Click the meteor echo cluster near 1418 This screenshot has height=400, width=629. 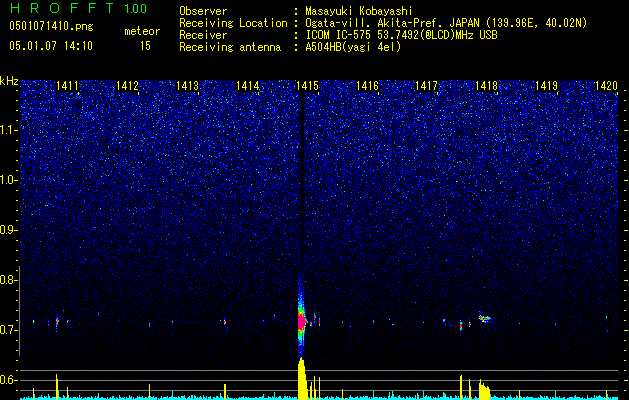pyautogui.click(x=485, y=319)
